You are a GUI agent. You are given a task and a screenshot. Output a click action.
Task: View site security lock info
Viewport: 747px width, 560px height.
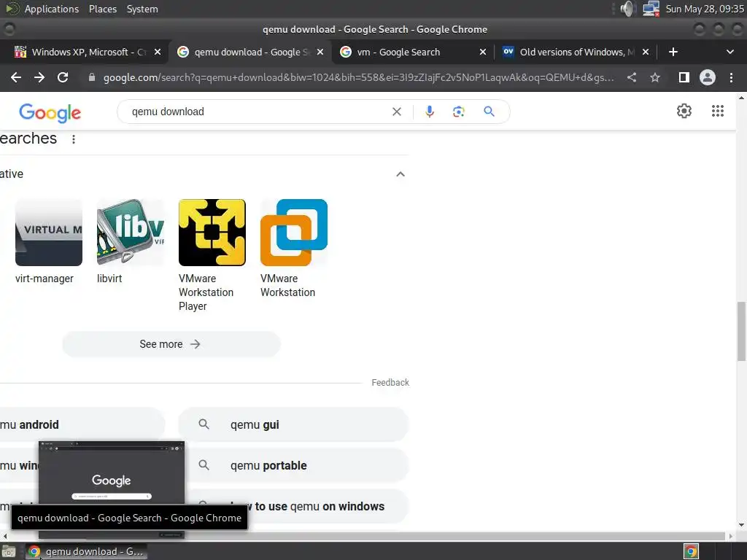pos(92,77)
